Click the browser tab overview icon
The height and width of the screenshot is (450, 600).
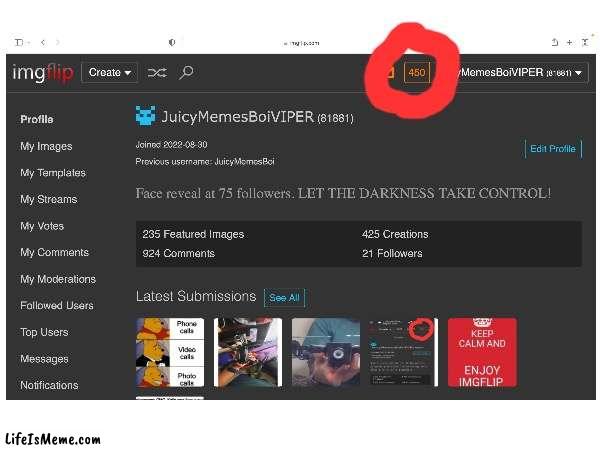point(585,42)
